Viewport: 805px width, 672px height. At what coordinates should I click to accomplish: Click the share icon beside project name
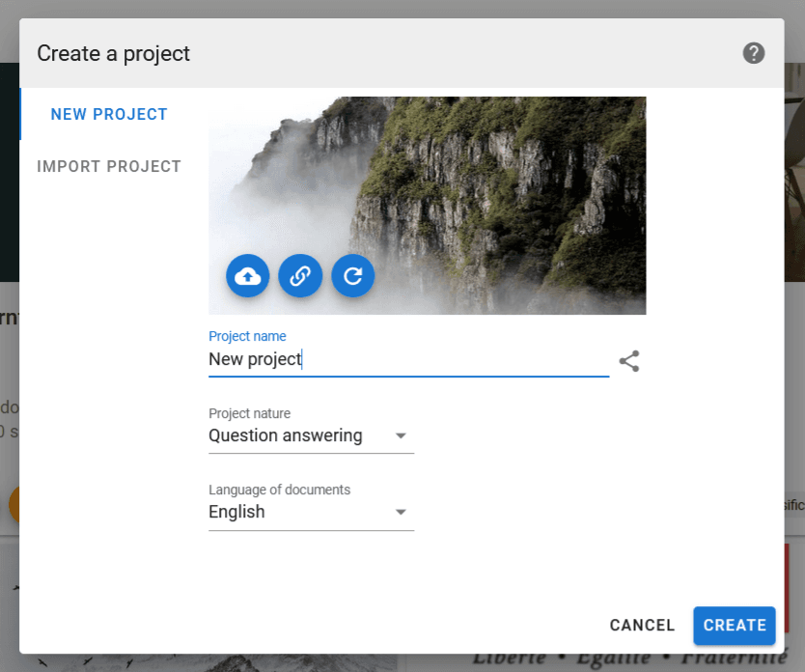pyautogui.click(x=629, y=361)
